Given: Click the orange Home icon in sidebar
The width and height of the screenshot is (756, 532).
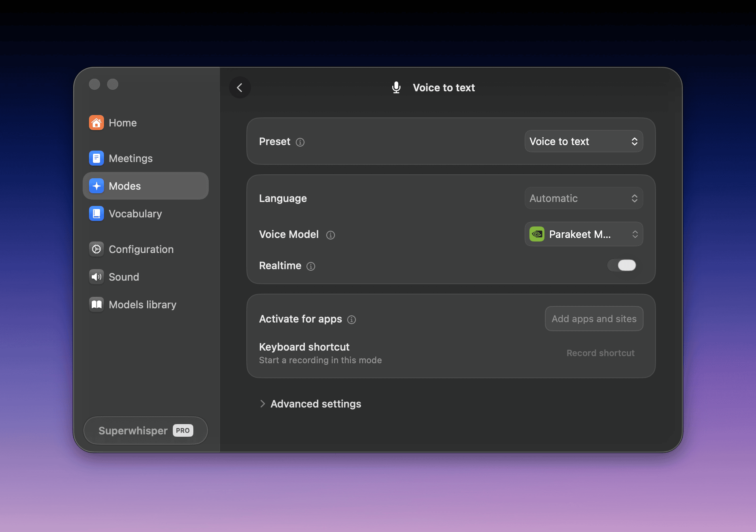Looking at the screenshot, I should tap(96, 123).
